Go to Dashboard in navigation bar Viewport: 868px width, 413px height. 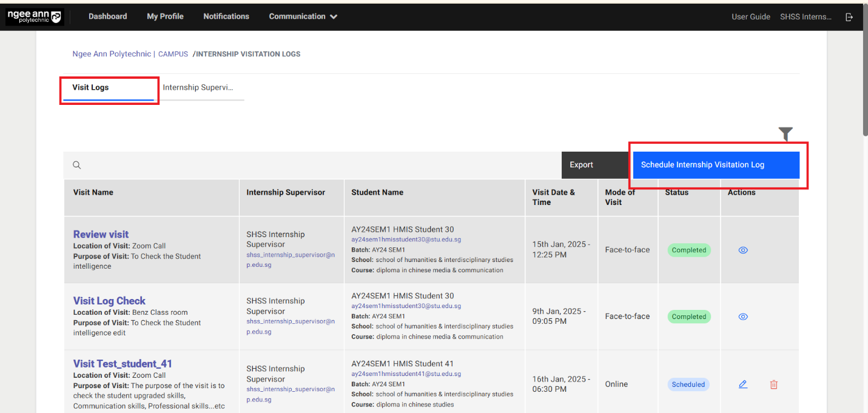point(107,16)
